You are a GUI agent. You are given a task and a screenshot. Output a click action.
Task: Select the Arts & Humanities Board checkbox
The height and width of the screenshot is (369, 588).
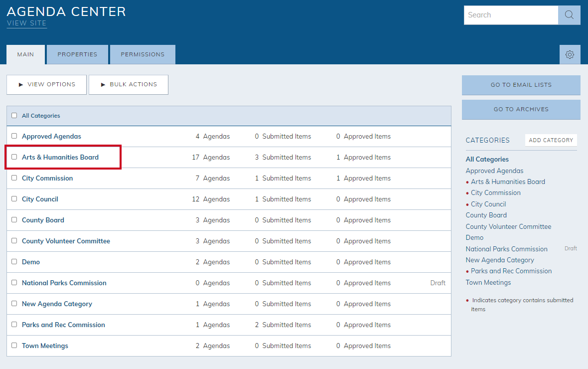(14, 157)
